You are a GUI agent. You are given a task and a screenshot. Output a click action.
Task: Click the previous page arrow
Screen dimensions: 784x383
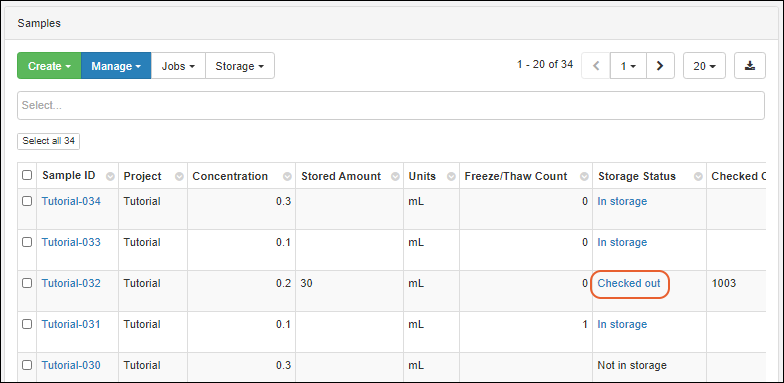[596, 66]
